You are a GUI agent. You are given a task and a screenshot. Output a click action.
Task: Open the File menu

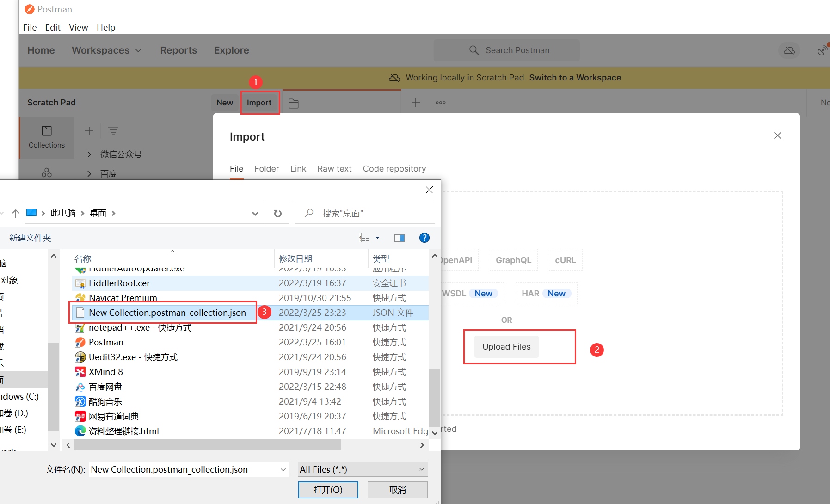click(30, 27)
